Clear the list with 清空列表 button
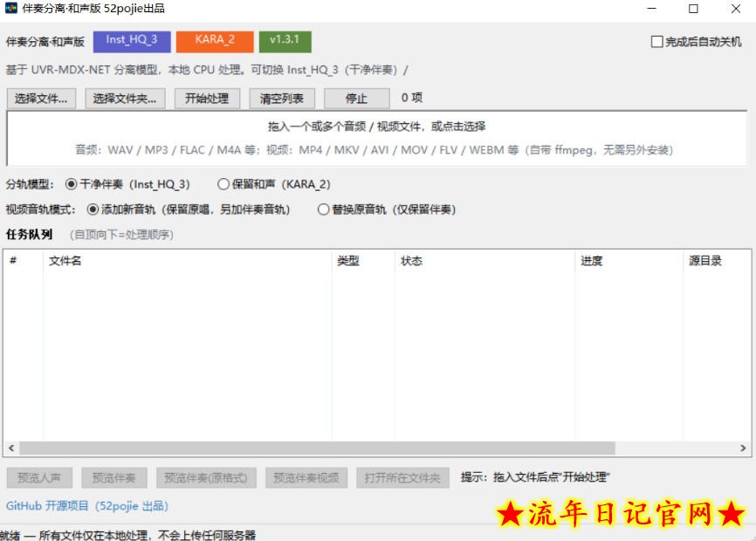This screenshot has height=541, width=756. 282,99
